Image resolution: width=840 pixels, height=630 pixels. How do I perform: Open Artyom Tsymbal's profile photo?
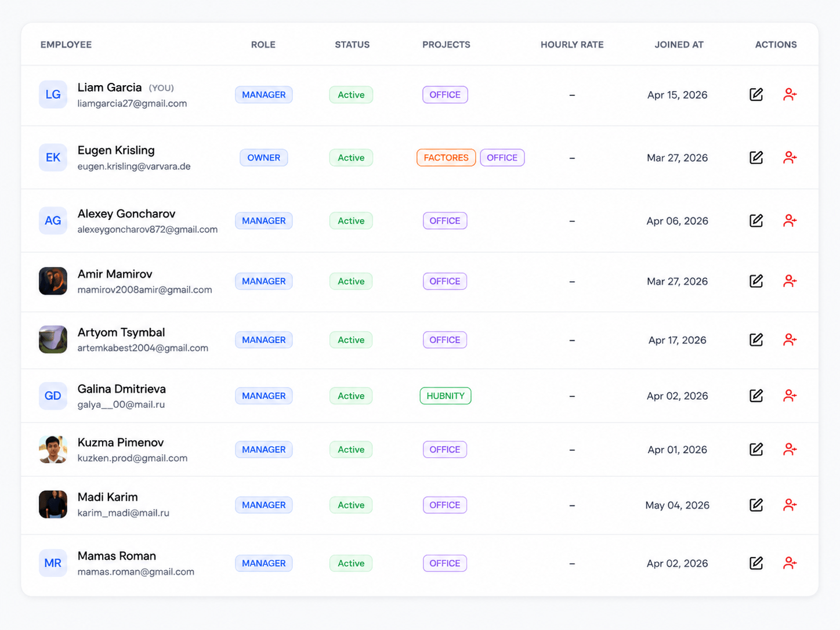(53, 339)
